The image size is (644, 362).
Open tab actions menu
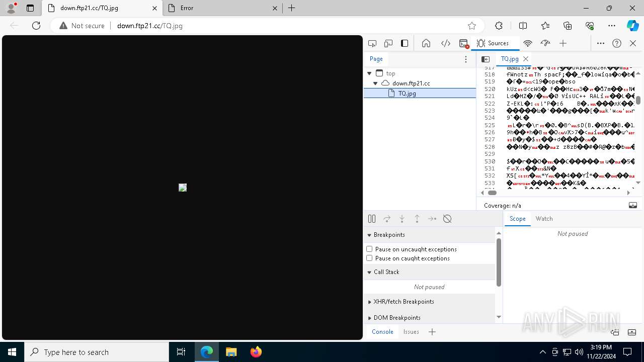[30, 8]
